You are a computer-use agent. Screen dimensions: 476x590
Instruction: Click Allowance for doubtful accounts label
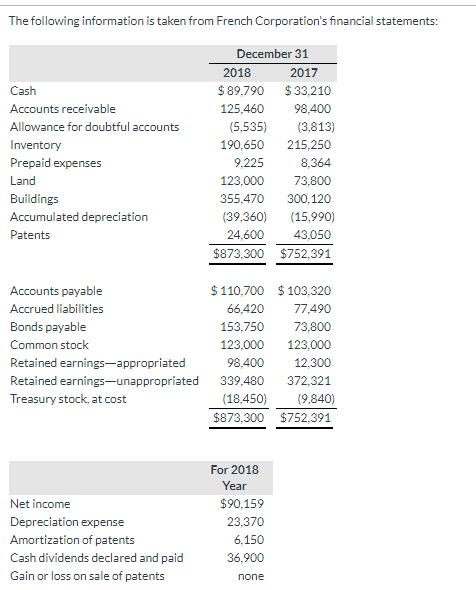(94, 127)
